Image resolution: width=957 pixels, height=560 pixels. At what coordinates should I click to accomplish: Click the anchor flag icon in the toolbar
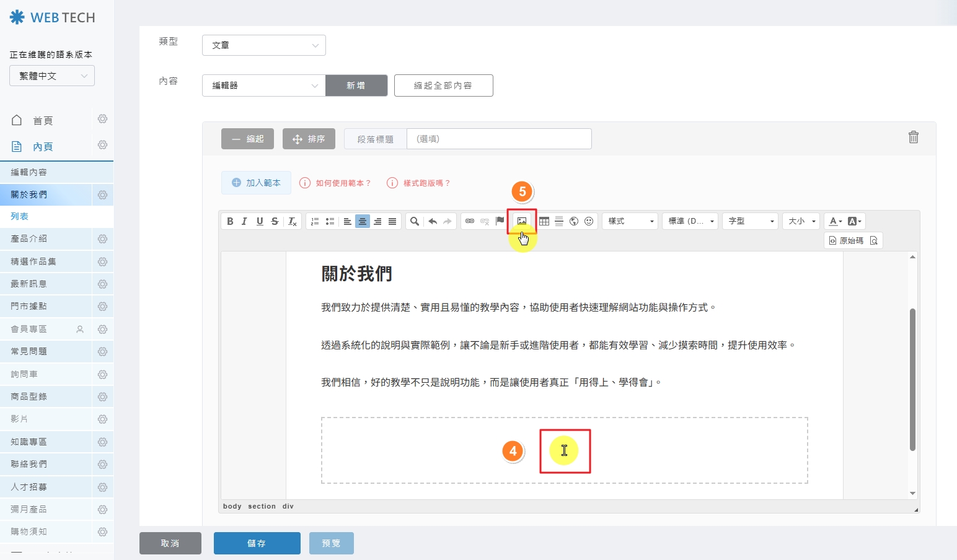pos(500,221)
